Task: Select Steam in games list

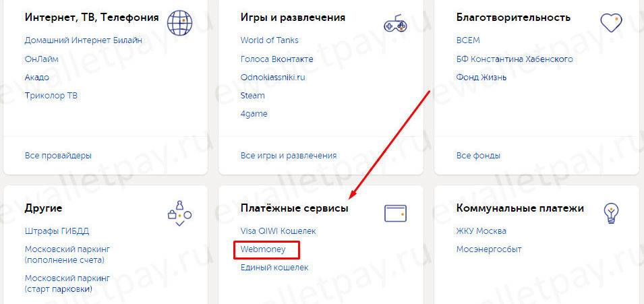Action: [252, 96]
